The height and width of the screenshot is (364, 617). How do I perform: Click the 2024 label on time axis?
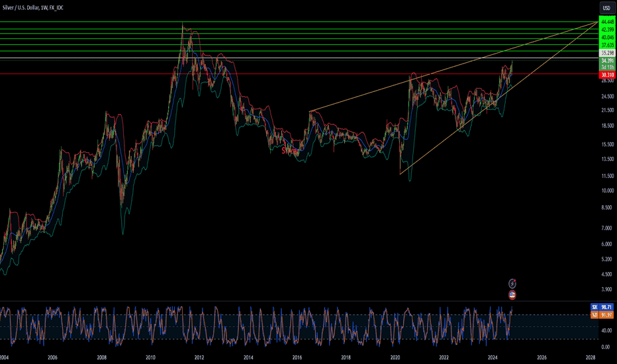pos(493,357)
